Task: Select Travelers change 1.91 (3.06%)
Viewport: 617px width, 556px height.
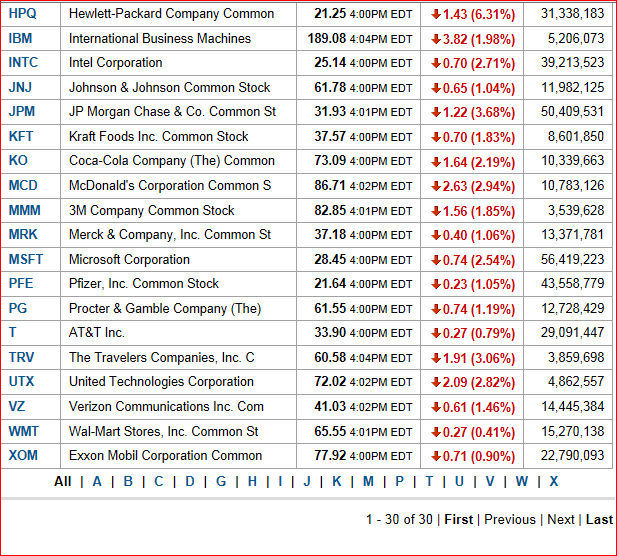Action: click(x=473, y=358)
